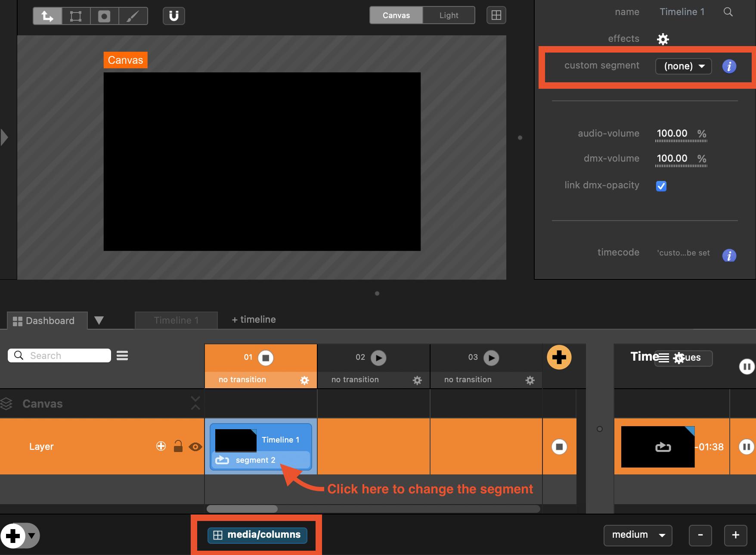This screenshot has width=756, height=555.
Task: Open custom segment dropdown
Action: [x=683, y=66]
